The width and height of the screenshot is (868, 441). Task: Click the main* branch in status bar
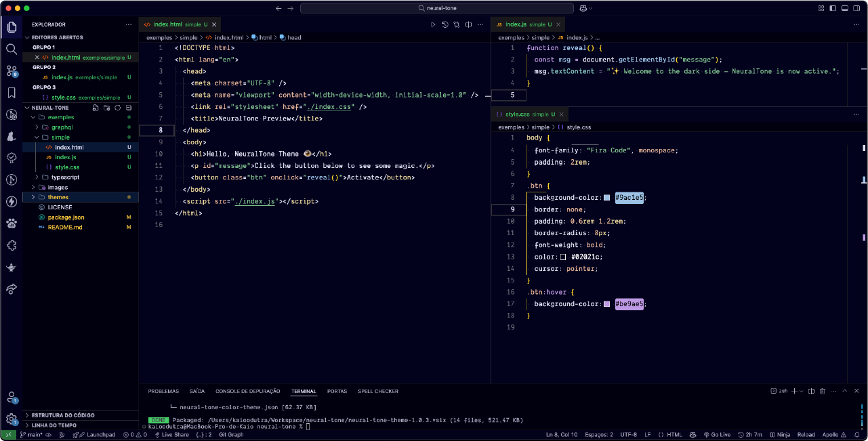30,434
